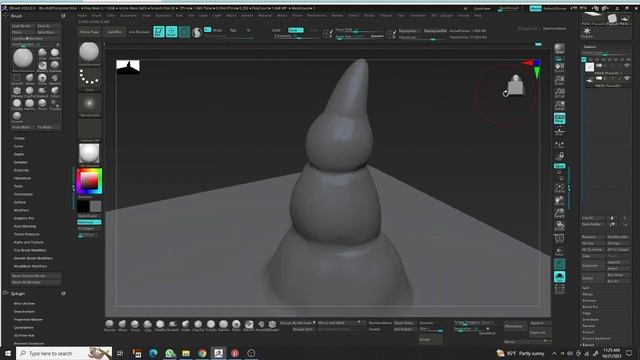Viewport: 640px width, 360px height.
Task: Pick the SelectRect brush icon
Action: (x=17, y=78)
